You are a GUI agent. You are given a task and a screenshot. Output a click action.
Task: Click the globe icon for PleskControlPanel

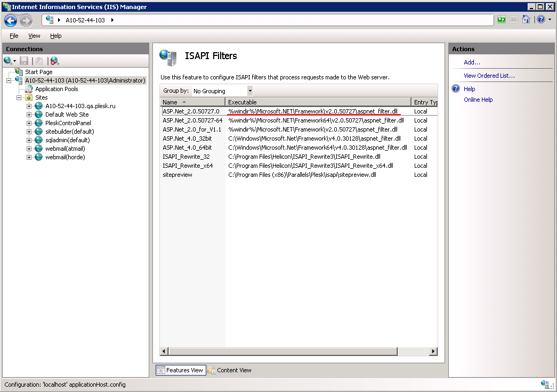pyautogui.click(x=39, y=123)
